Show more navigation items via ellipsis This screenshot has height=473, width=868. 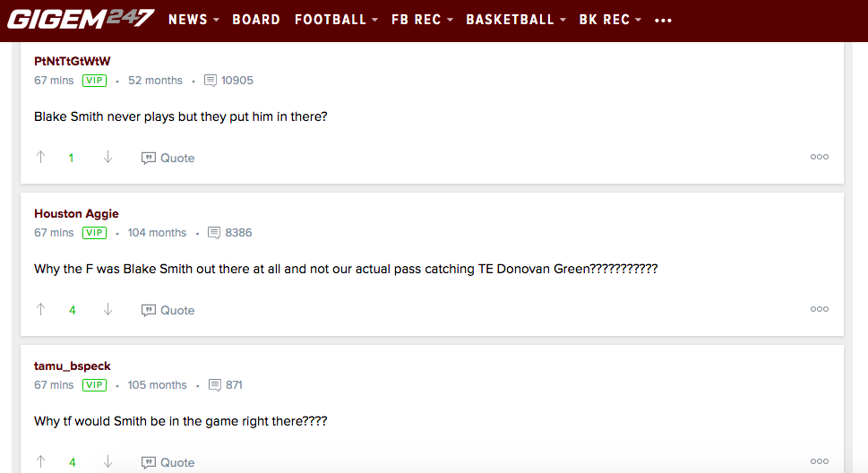pyautogui.click(x=663, y=20)
